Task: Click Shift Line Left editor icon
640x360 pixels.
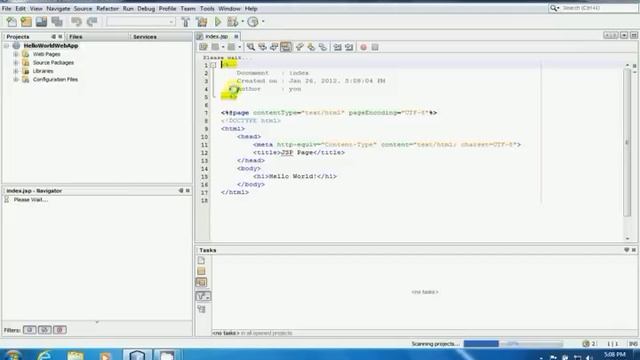Action: point(338,47)
